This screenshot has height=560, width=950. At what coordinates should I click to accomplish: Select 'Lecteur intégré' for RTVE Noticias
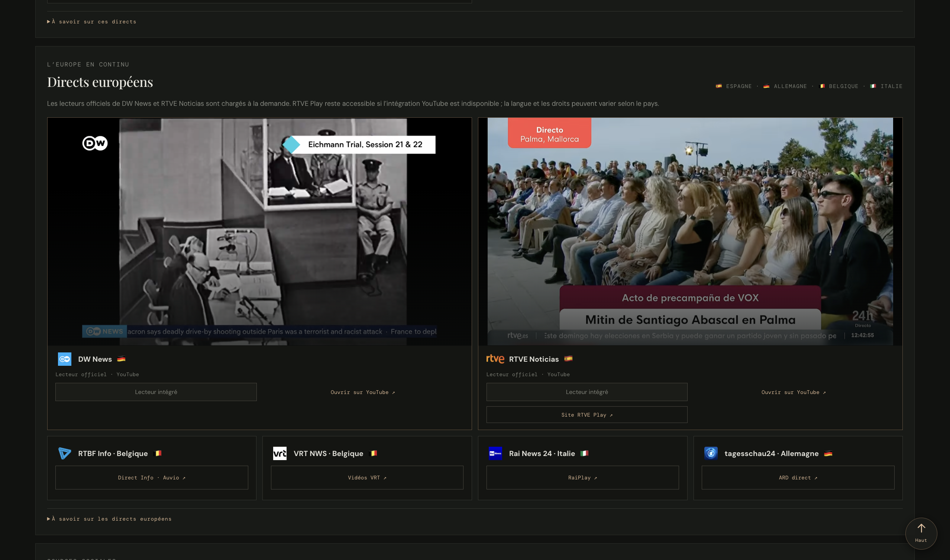587,392
